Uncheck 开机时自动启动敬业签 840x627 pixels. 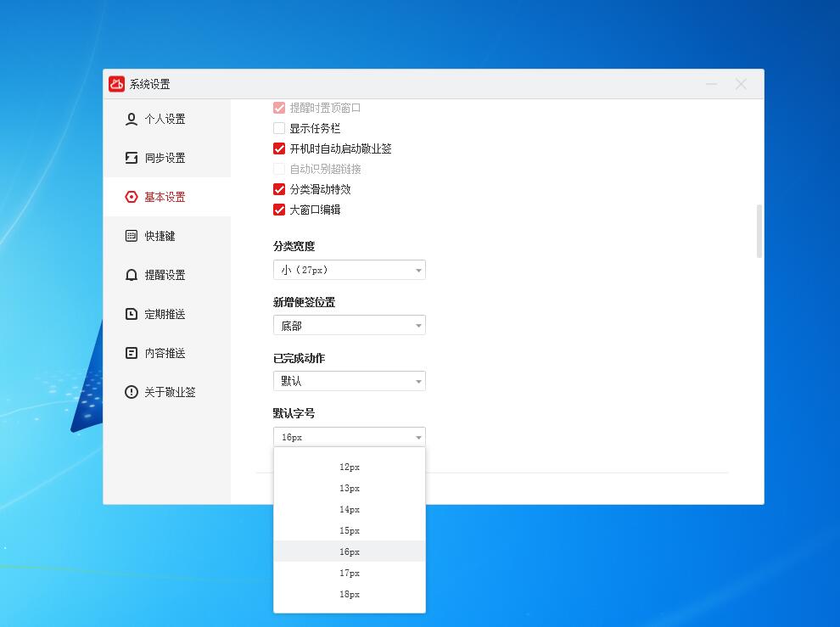[279, 148]
